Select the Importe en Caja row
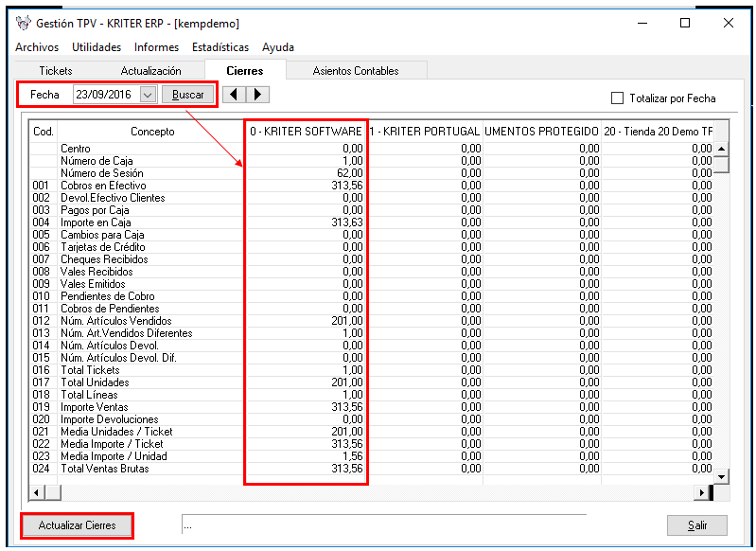 coord(371,222)
